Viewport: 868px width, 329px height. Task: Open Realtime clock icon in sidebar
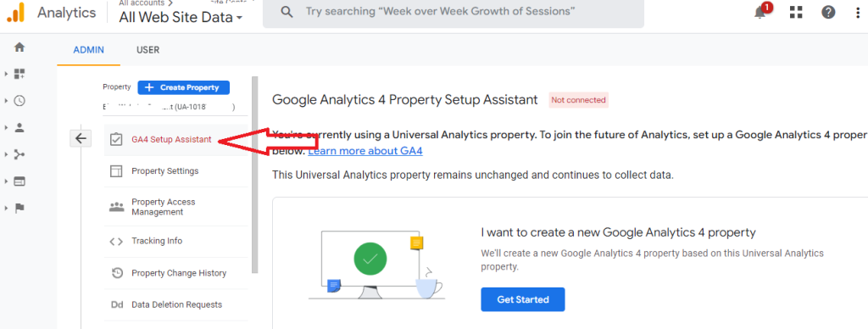19,101
